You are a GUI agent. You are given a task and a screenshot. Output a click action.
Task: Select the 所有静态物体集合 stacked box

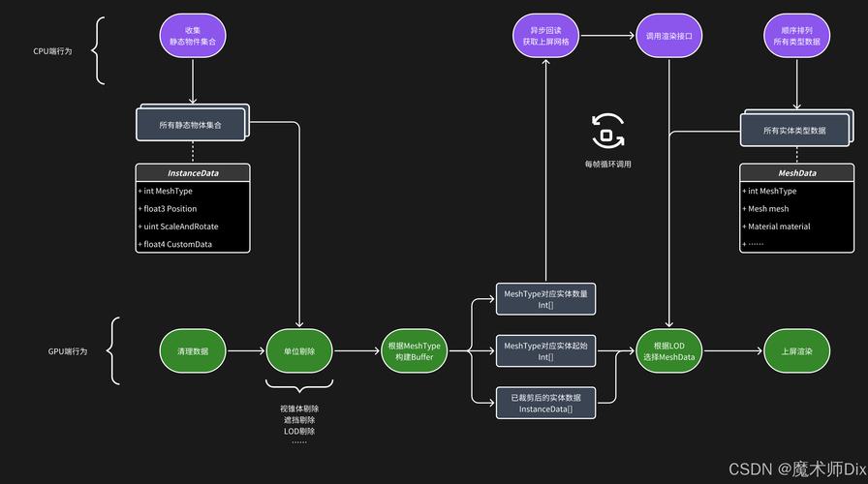(191, 124)
